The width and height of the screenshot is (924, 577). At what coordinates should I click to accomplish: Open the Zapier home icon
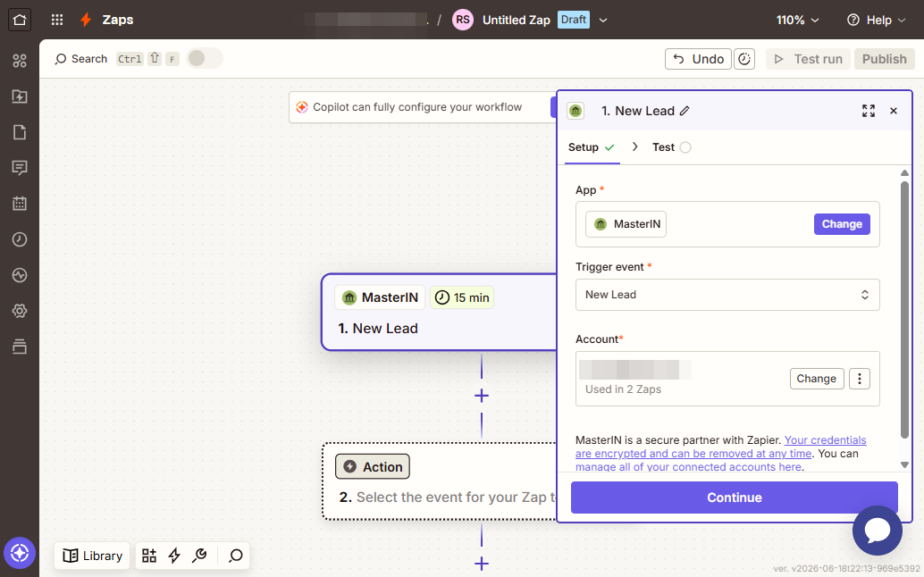click(x=20, y=20)
